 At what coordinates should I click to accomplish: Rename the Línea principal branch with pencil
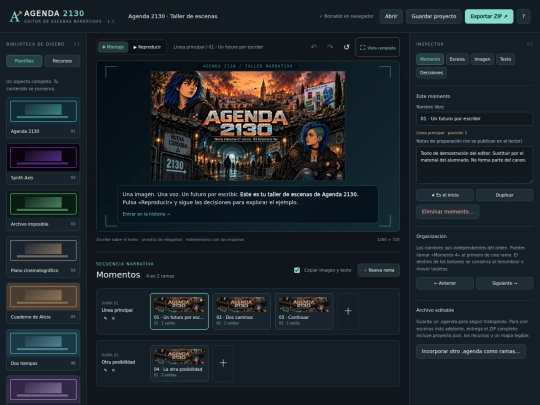(105, 318)
